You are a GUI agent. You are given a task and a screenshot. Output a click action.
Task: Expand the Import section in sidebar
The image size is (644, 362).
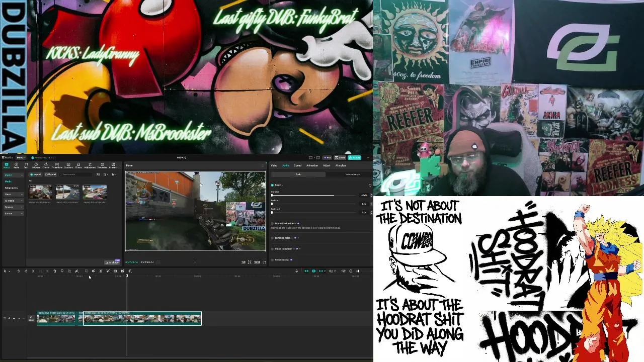[13, 175]
